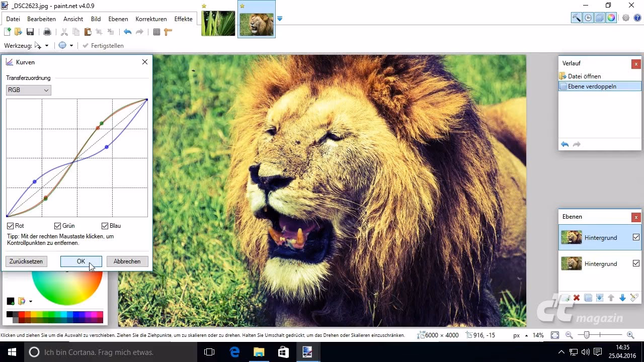Confirm curves with the OK button
This screenshot has width=644, height=362.
pyautogui.click(x=80, y=261)
